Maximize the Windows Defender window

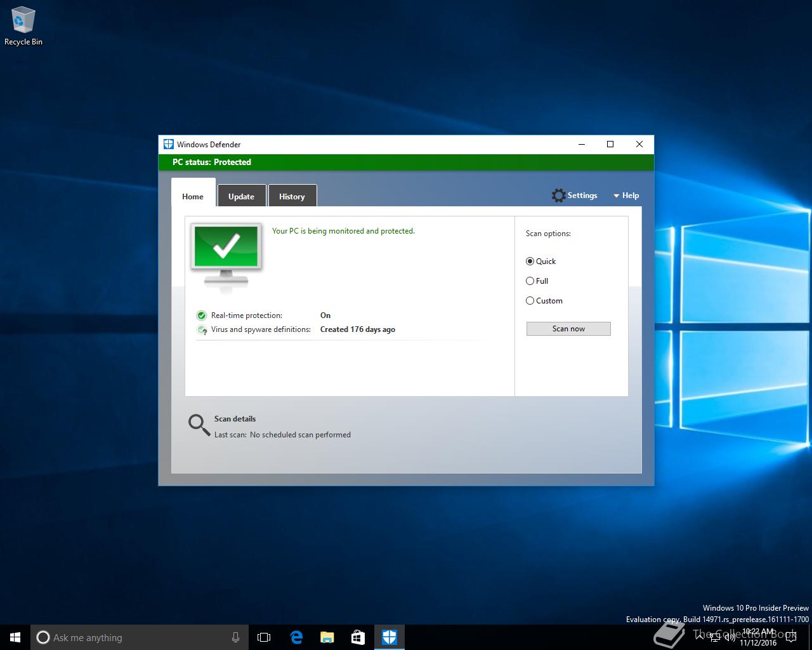(610, 144)
